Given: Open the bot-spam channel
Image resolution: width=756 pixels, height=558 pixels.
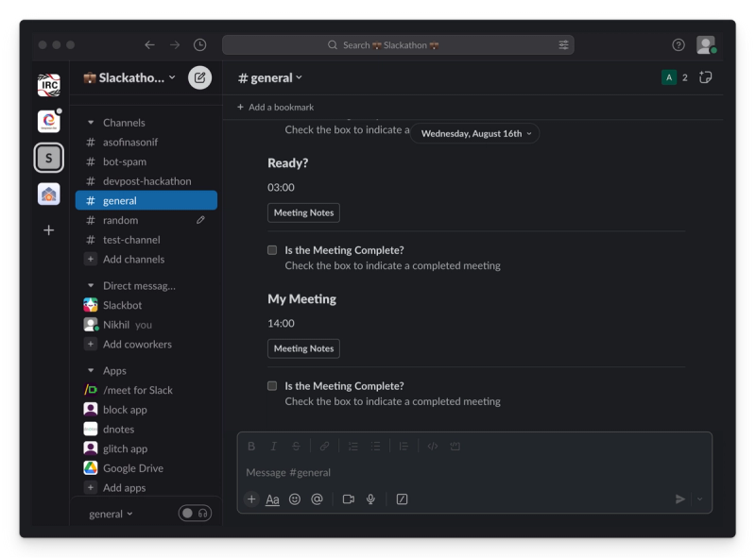Looking at the screenshot, I should 146,161.
